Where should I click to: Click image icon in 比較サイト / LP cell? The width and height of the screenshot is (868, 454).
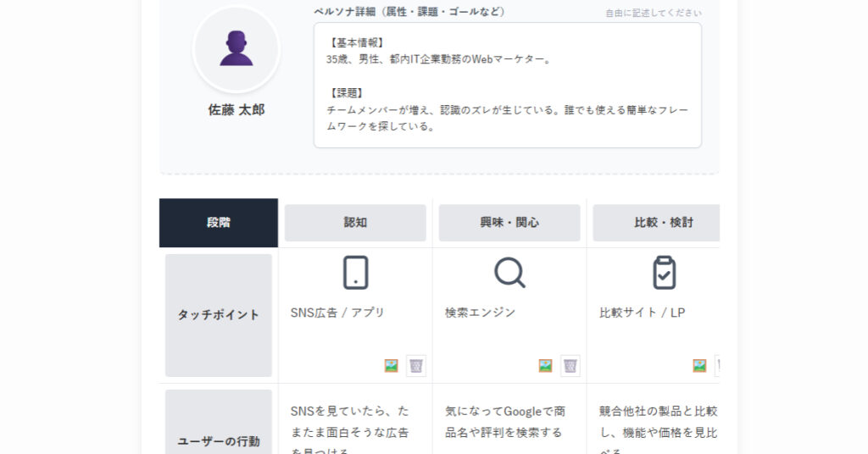click(699, 366)
